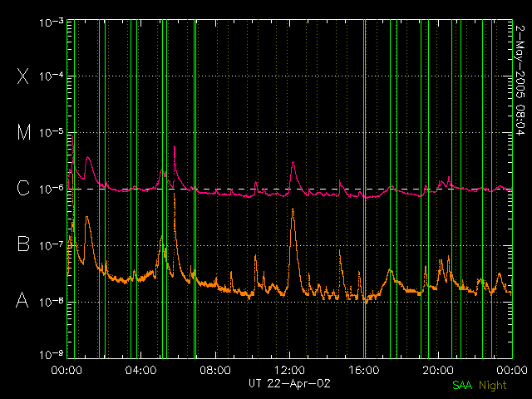Click the 10-4 y-axis tick label
Image resolution: width=532 pixels, height=399 pixels.
[x=52, y=76]
